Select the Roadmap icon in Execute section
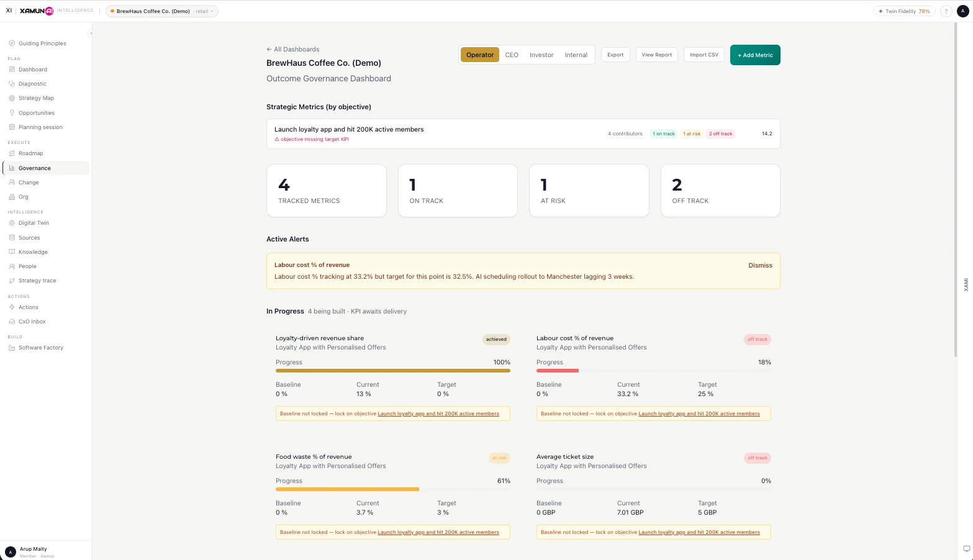Viewport: 973px width, 560px height. (x=11, y=153)
